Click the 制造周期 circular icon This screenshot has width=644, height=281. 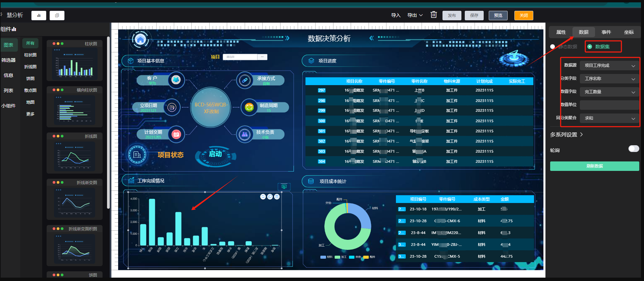pos(249,107)
